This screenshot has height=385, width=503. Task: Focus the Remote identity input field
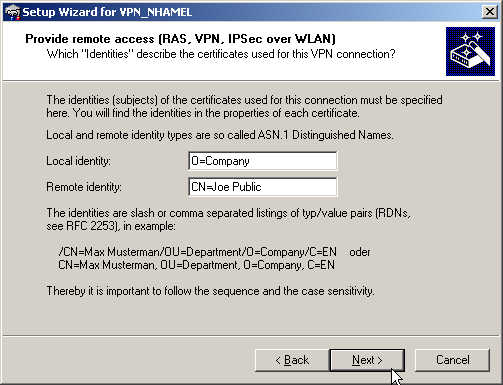(263, 187)
